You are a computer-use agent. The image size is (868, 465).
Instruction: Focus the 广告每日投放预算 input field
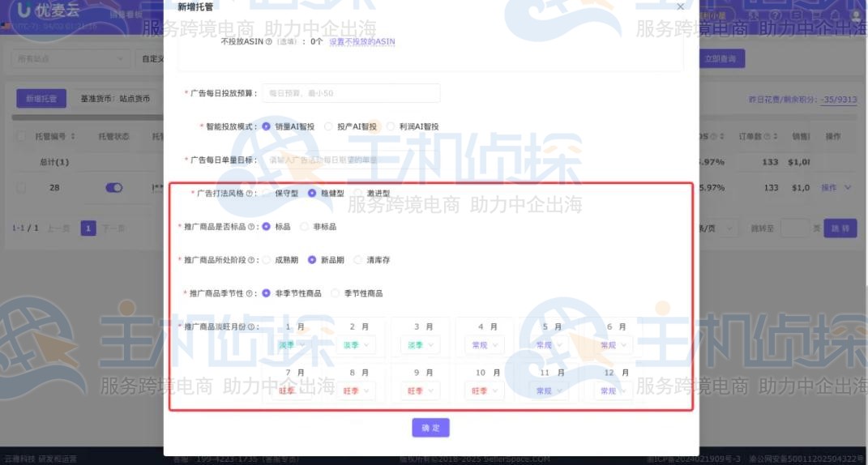point(351,93)
